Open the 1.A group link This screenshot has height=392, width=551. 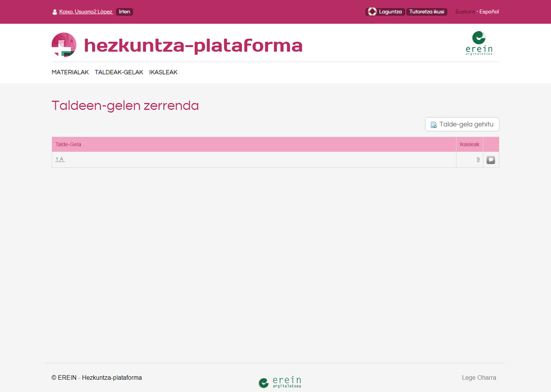tap(60, 159)
